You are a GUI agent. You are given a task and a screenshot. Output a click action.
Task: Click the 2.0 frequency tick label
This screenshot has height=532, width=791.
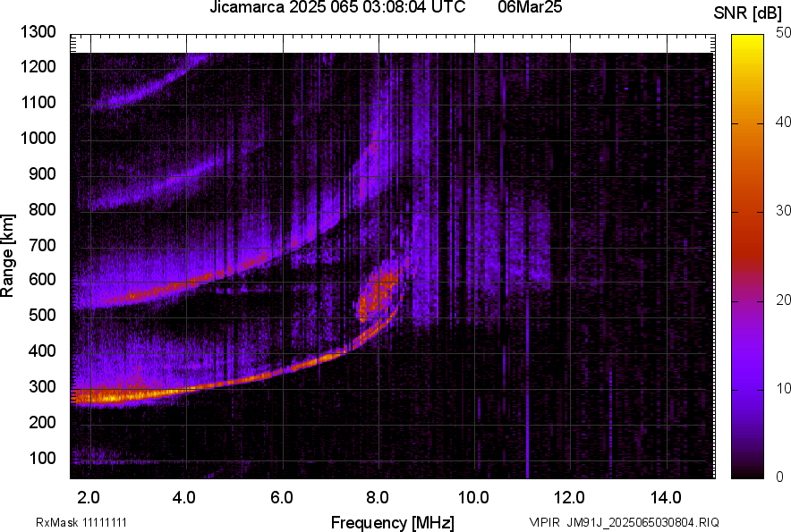[x=88, y=497]
